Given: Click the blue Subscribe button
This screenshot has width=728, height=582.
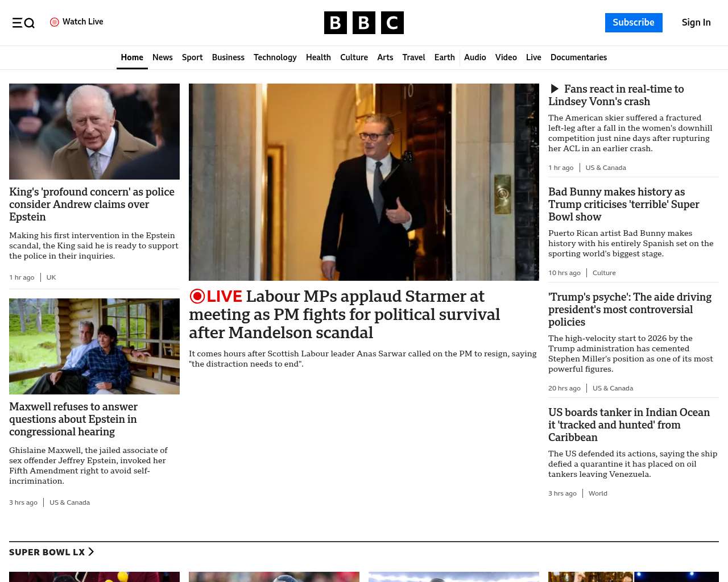Looking at the screenshot, I should [634, 23].
